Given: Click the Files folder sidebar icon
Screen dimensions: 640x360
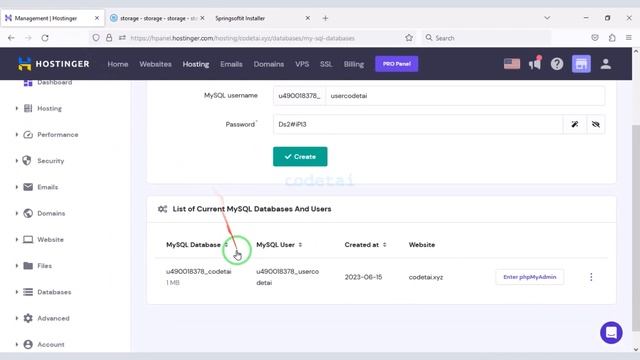Looking at the screenshot, I should click(28, 266).
